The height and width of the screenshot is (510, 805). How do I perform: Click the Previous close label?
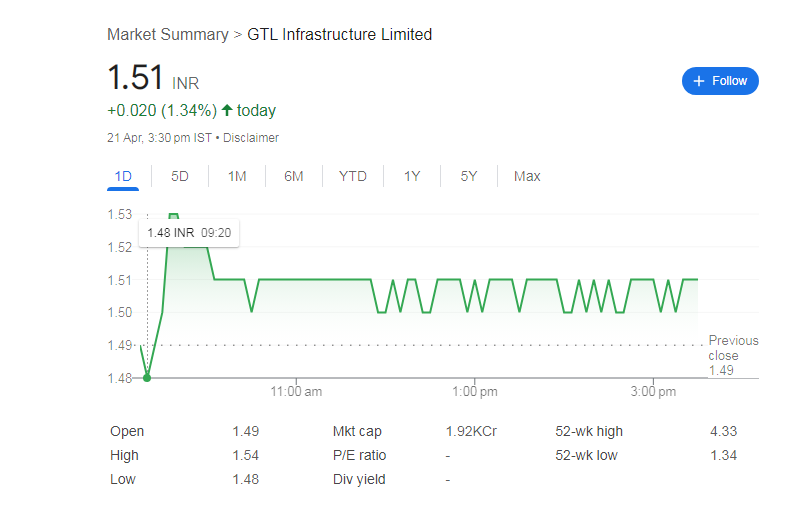pos(733,348)
